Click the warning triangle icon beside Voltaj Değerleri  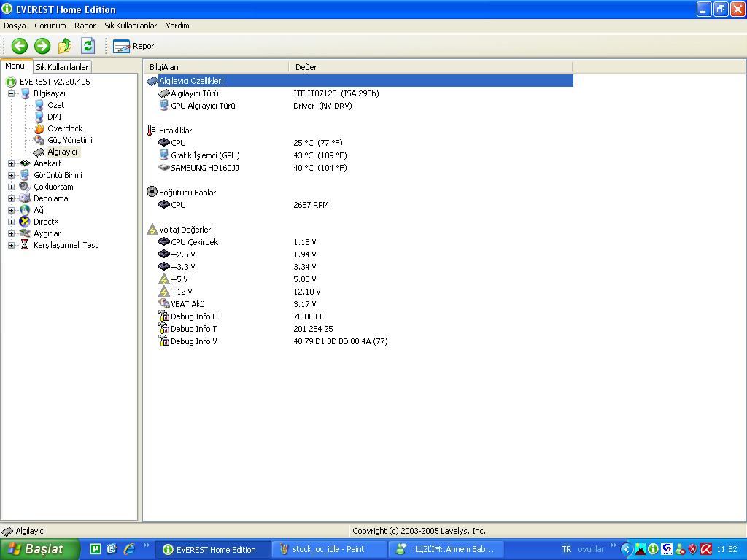click(152, 230)
